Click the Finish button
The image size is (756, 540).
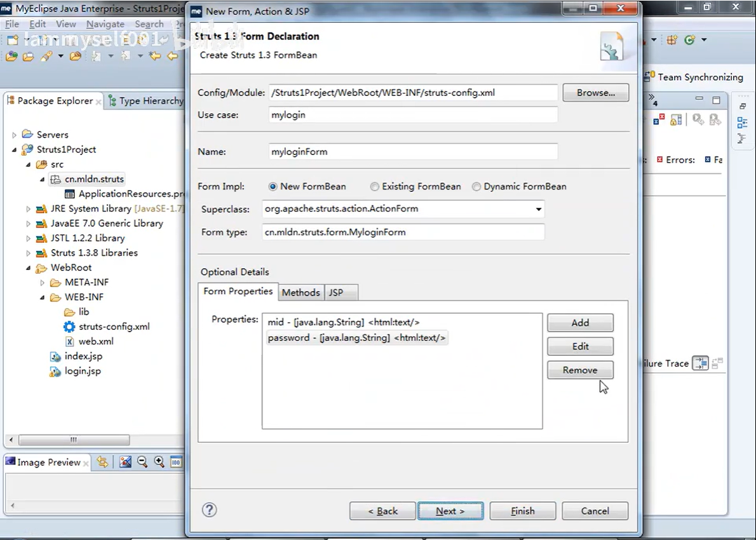(523, 511)
